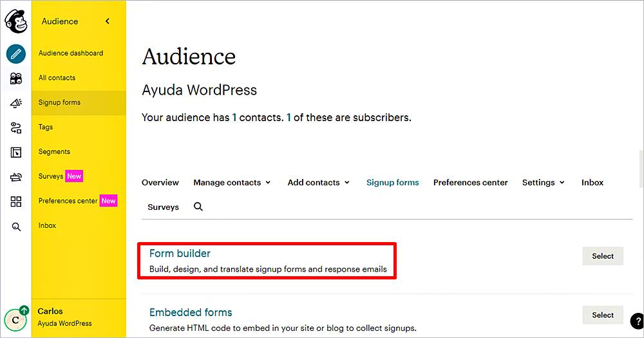Expand the Add contacts dropdown
This screenshot has height=338, width=644.
(318, 183)
